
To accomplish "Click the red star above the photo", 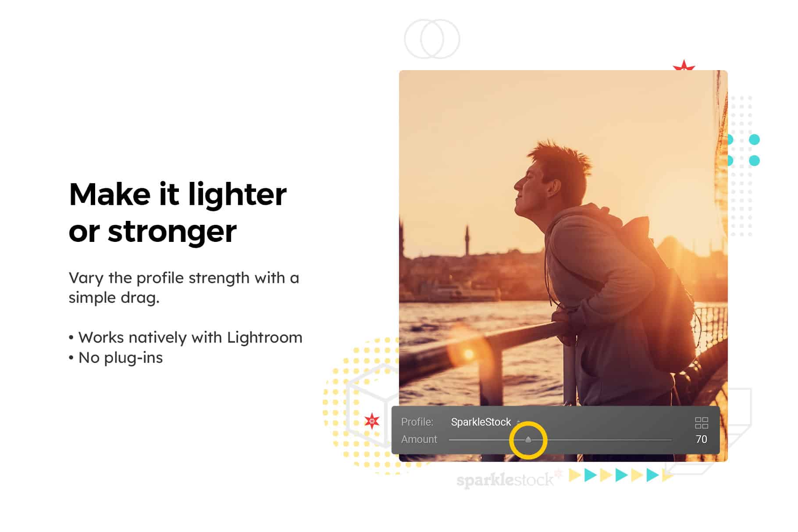I will [684, 66].
